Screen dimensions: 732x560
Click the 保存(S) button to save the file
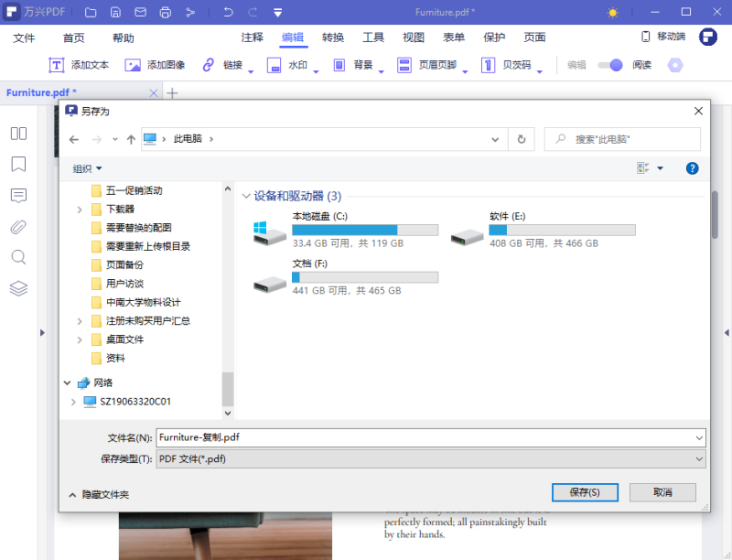585,492
